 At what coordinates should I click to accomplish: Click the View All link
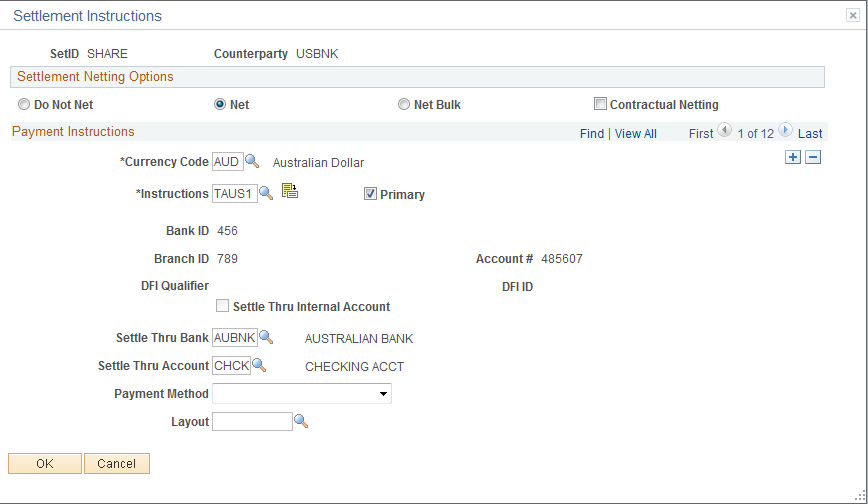click(636, 133)
